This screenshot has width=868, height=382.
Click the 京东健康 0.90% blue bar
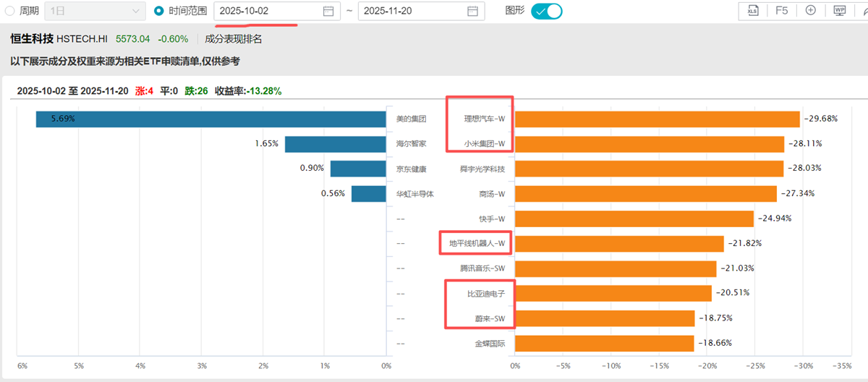pos(359,169)
